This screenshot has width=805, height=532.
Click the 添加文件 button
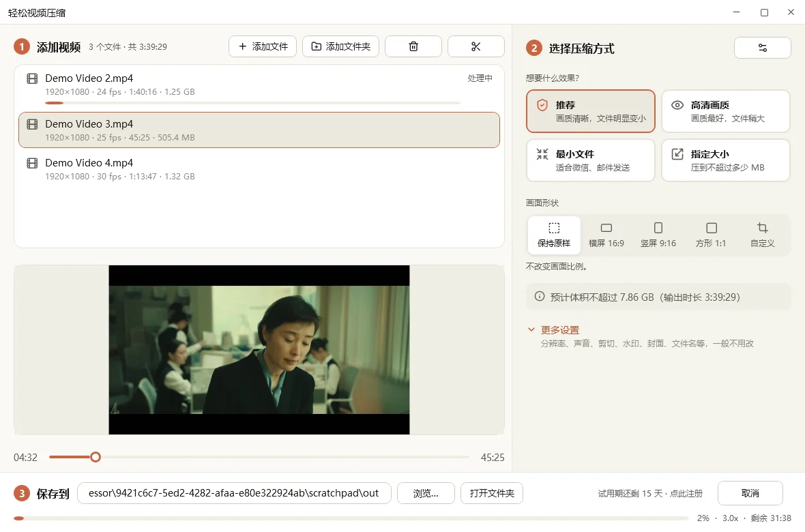click(263, 47)
